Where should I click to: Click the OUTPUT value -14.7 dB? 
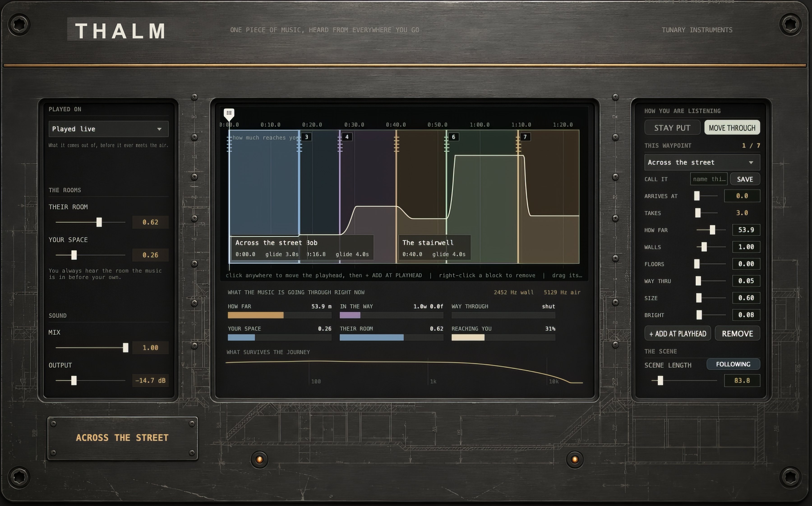click(x=150, y=381)
